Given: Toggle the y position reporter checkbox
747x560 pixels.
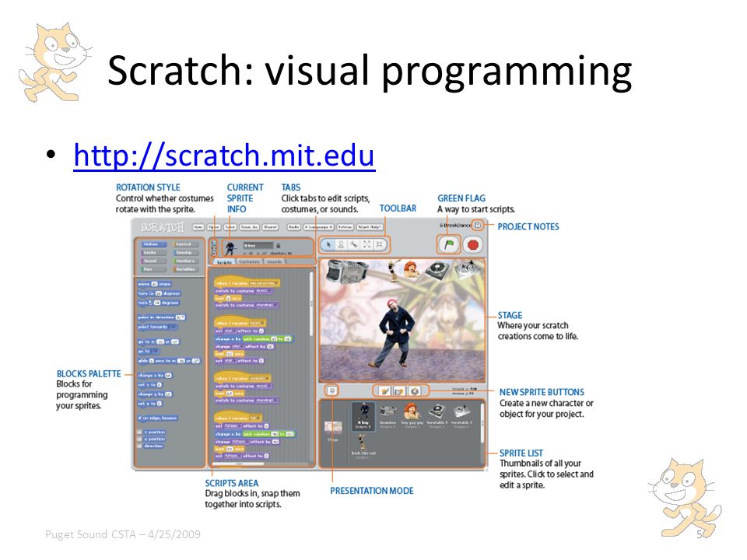Looking at the screenshot, I should tap(139, 439).
